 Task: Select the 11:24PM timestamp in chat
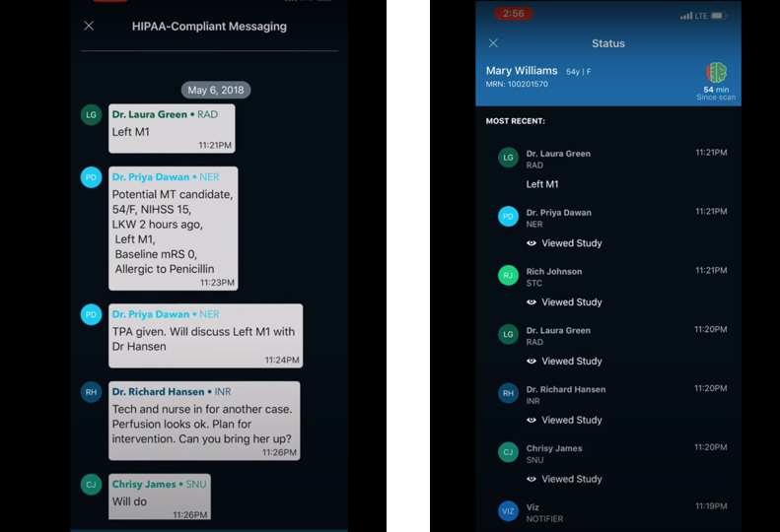click(x=282, y=360)
